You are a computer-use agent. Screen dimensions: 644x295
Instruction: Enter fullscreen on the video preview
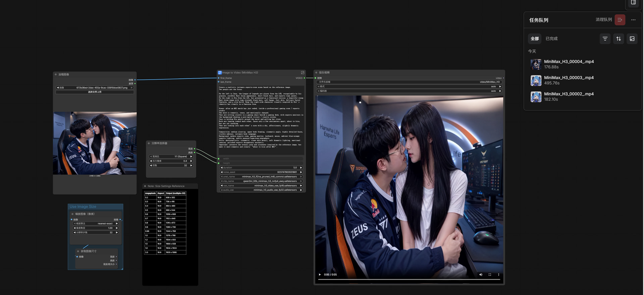[x=490, y=275]
